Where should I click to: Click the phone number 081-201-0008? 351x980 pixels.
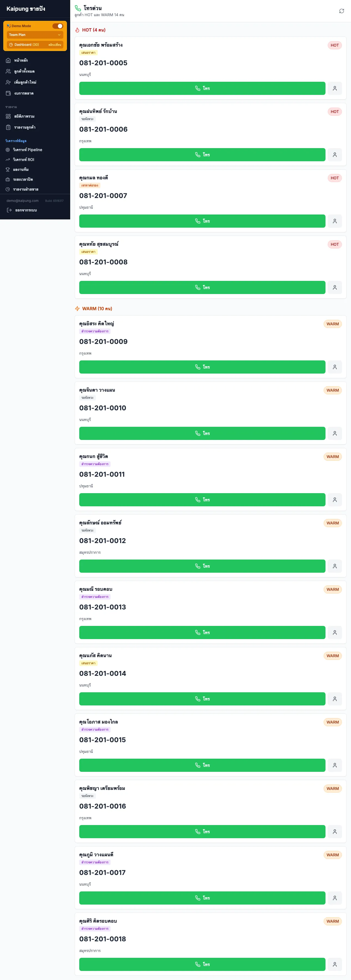point(103,262)
